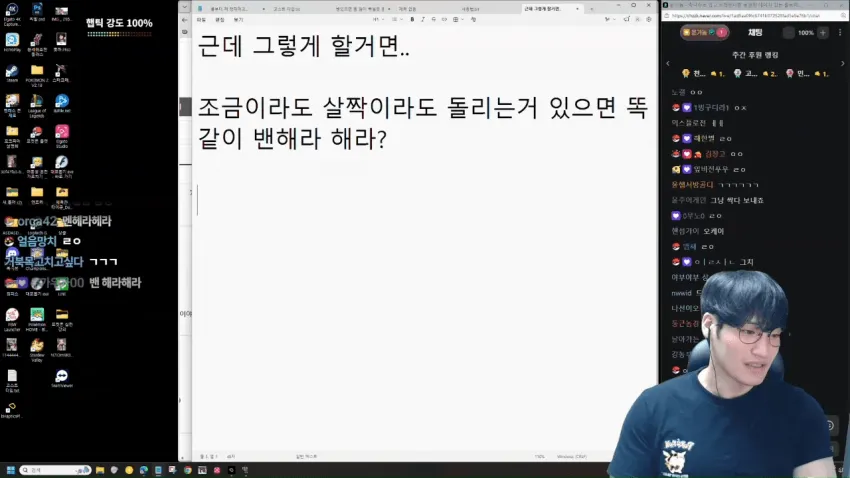The image size is (850, 478).
Task: Click chat message '그냥 싹다 보내죠'
Action: [x=737, y=200]
